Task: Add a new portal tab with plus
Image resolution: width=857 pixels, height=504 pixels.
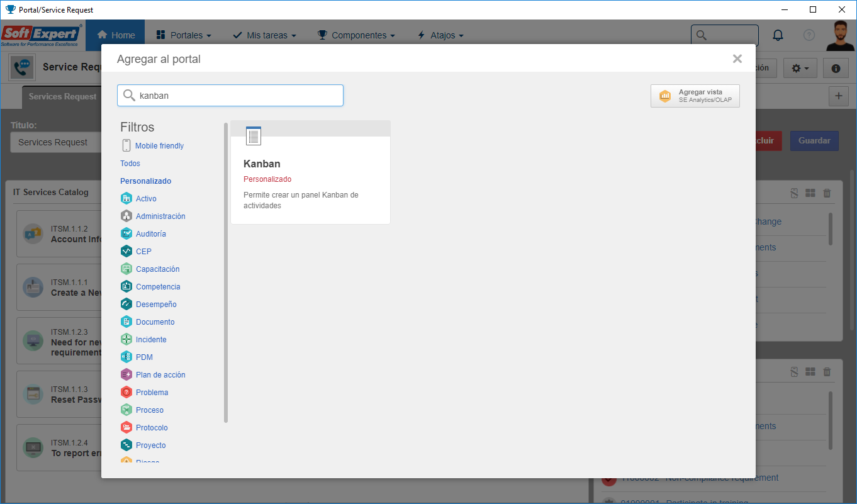Action: (838, 96)
